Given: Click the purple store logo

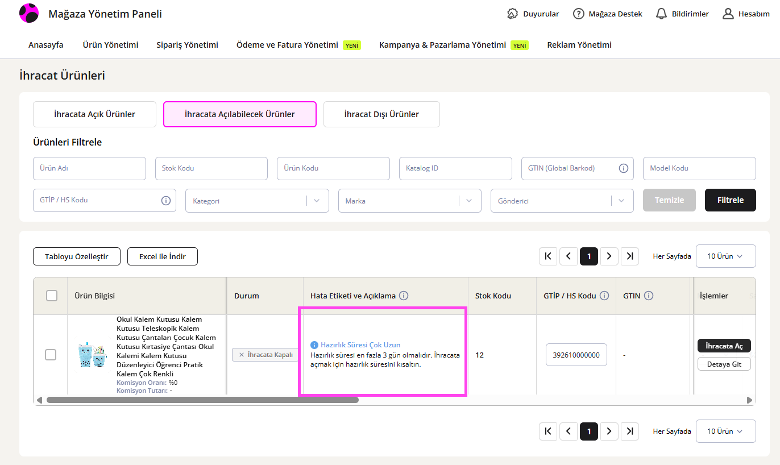Looking at the screenshot, I should pos(29,13).
